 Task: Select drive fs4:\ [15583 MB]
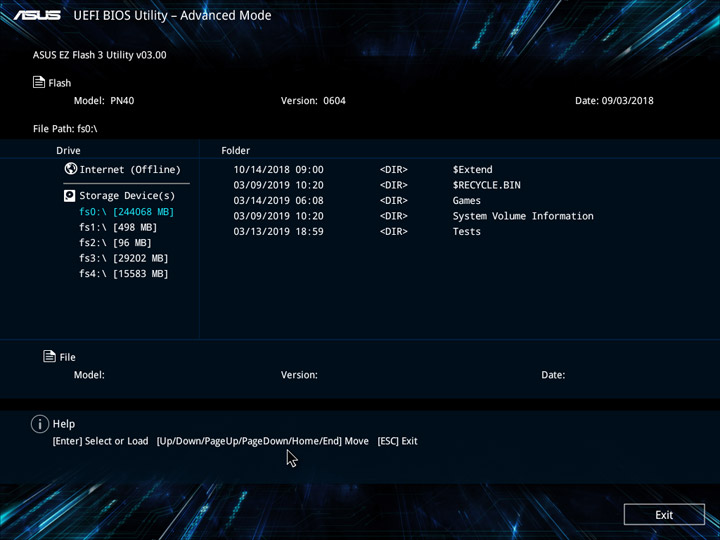point(124,274)
